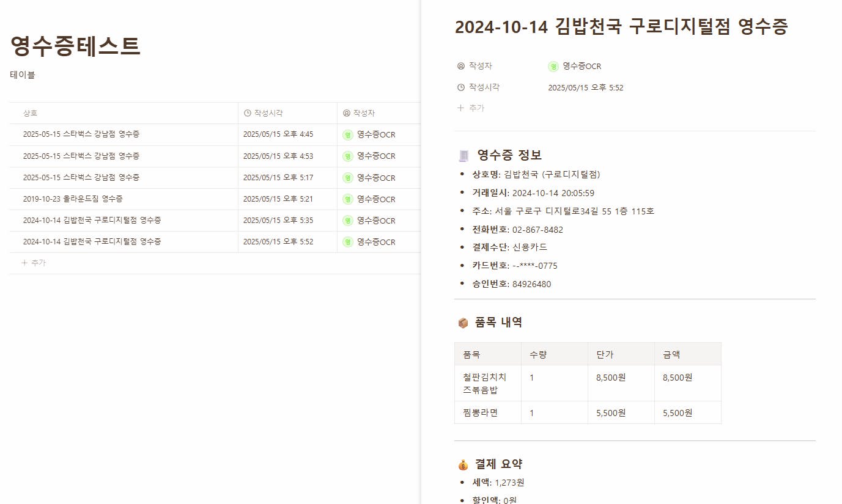Screen dimensions: 842x504
Task: Open the 스타벅스 강남점 row created at 오후 4:45
Action: pos(81,134)
